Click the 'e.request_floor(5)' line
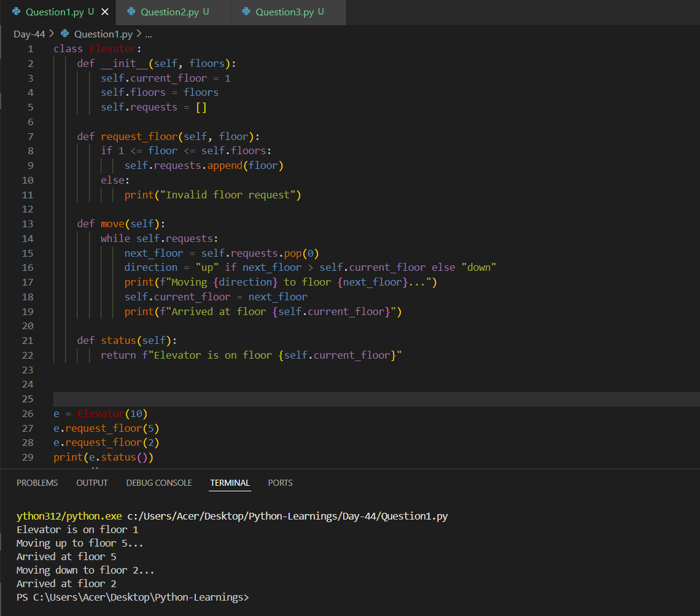The image size is (700, 616). [106, 429]
